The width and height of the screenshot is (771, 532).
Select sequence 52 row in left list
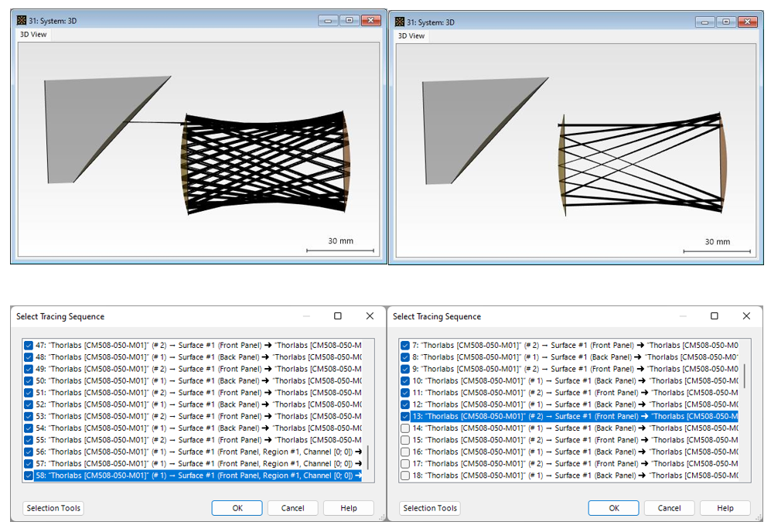coord(198,404)
